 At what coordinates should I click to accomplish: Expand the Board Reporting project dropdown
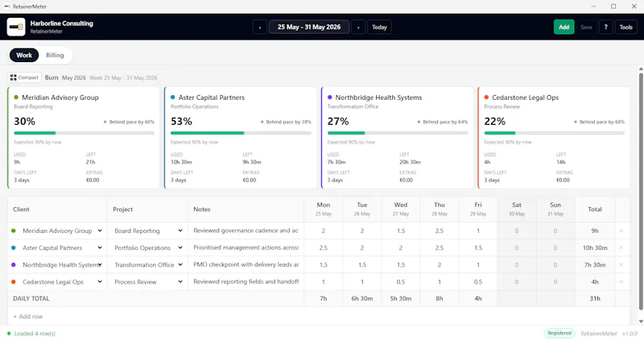click(x=148, y=231)
